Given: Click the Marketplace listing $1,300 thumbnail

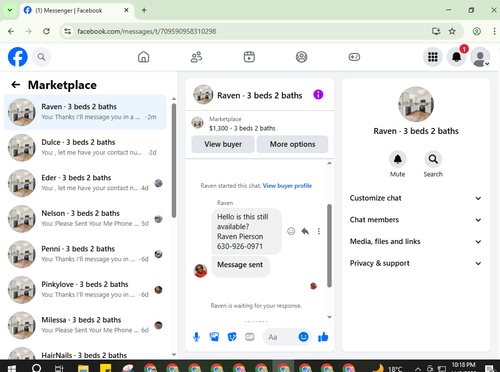Looking at the screenshot, I should [x=197, y=123].
